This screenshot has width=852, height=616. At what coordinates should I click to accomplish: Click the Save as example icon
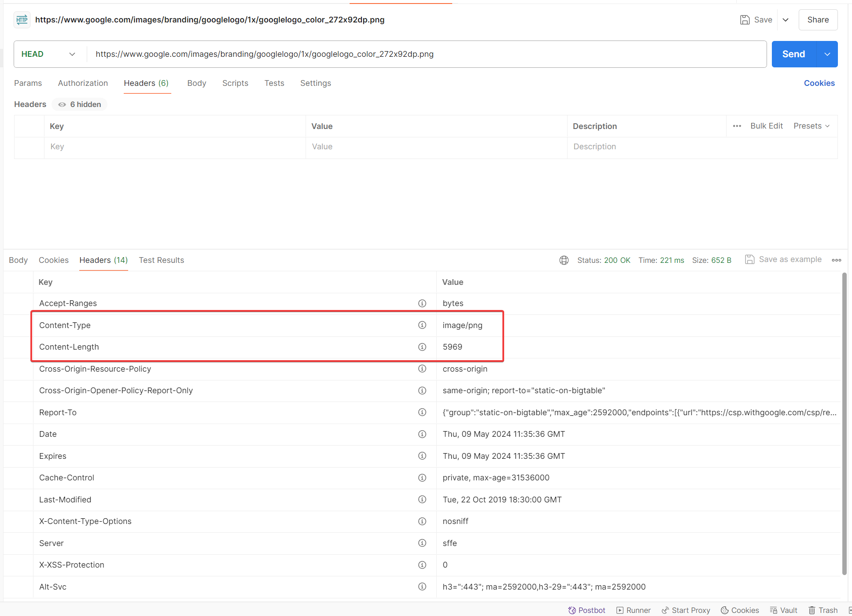[x=748, y=259]
